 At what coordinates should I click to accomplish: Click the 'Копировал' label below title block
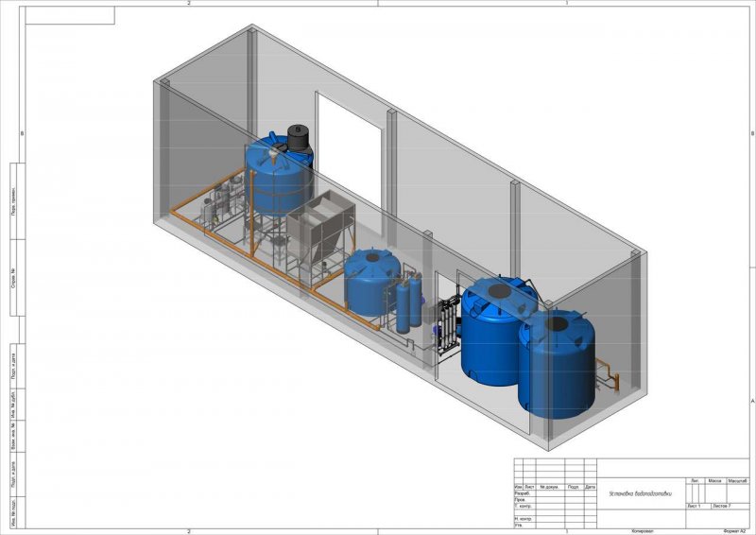643,531
